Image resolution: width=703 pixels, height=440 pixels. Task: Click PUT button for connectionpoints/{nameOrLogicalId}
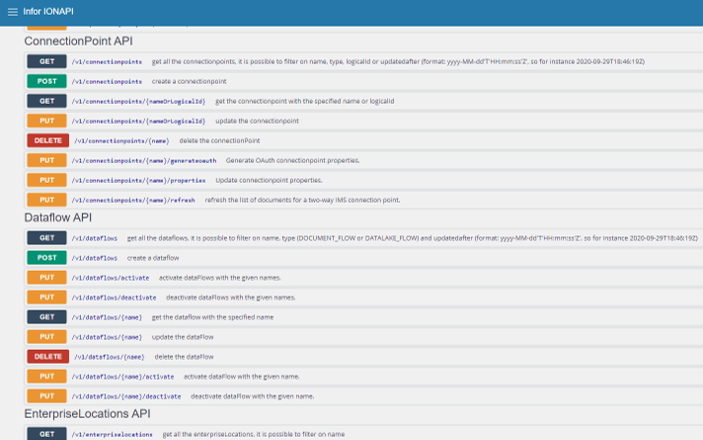[x=47, y=121]
